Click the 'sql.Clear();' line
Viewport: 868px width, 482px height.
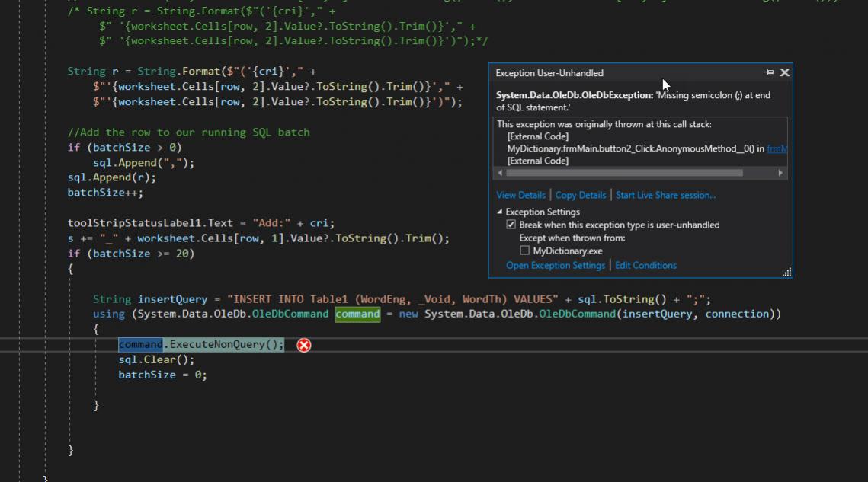(x=156, y=359)
